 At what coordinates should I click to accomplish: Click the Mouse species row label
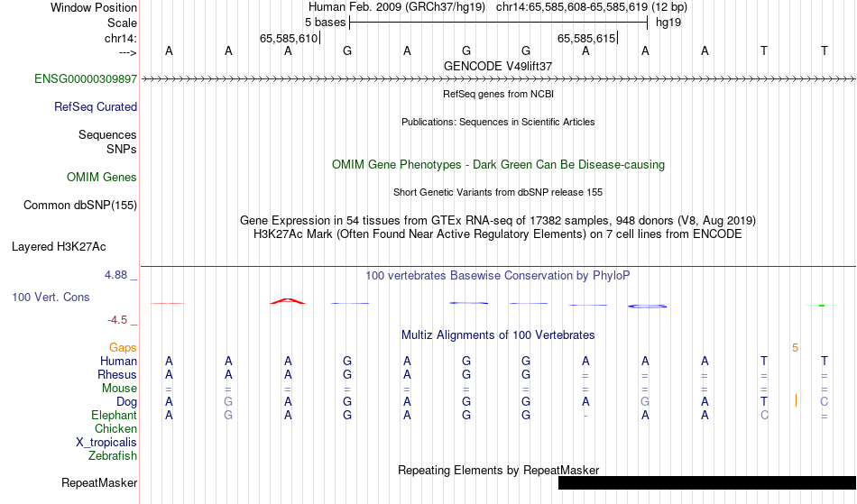pos(119,389)
